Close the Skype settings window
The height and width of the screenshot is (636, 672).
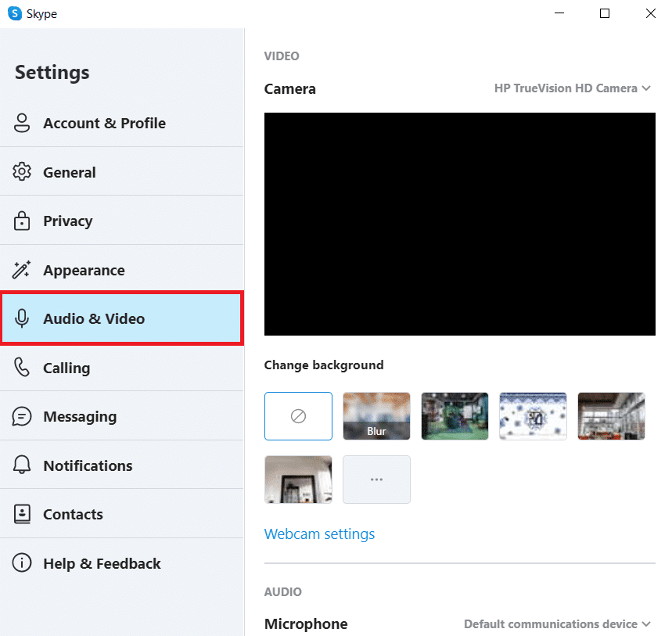651,13
